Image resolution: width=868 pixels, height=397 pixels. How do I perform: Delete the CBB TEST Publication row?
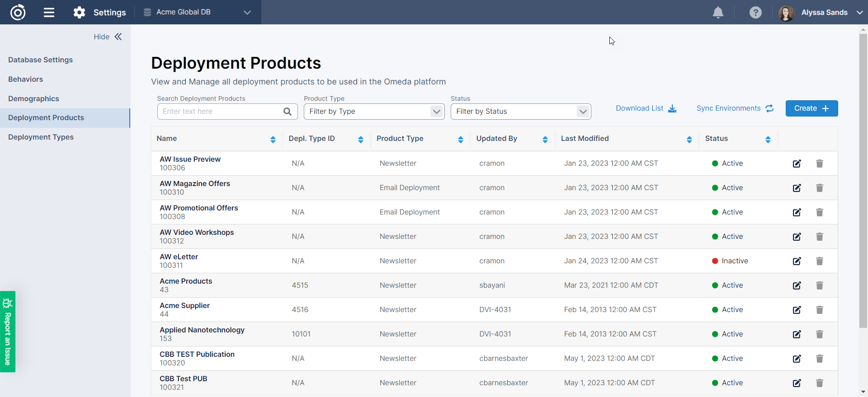[x=819, y=359]
